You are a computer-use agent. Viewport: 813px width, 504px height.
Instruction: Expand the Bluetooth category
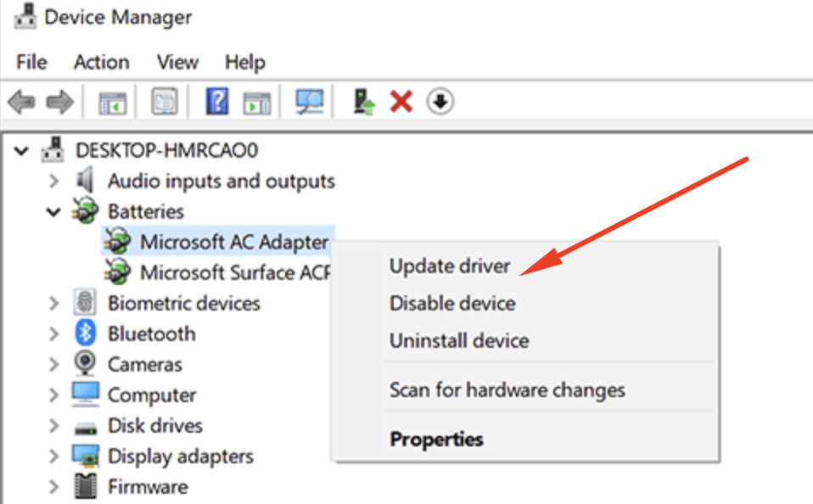point(54,333)
